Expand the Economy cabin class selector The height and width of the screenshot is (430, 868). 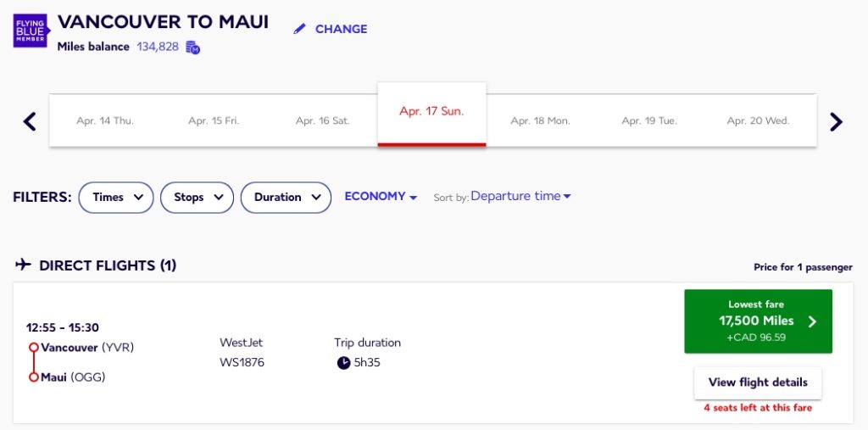coord(381,197)
